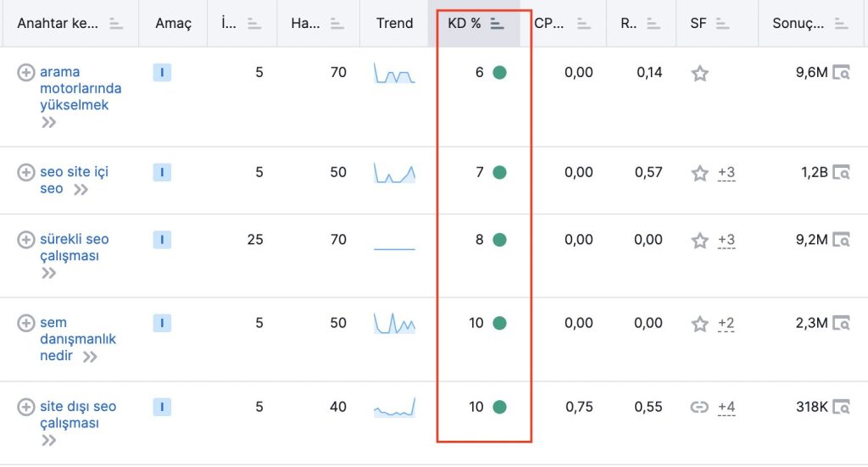The height and width of the screenshot is (467, 868).
Task: Open SERP view icon for 9,6M results row
Action: click(x=841, y=73)
